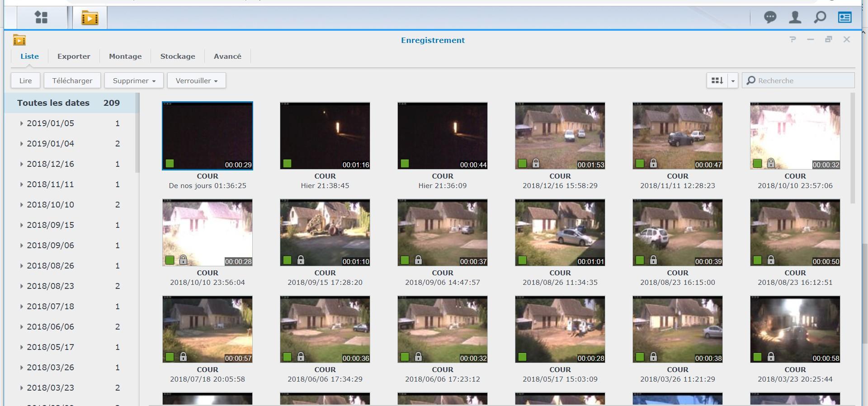Open the widgets panel icon
Image resolution: width=868 pixels, height=406 pixels.
(x=845, y=18)
